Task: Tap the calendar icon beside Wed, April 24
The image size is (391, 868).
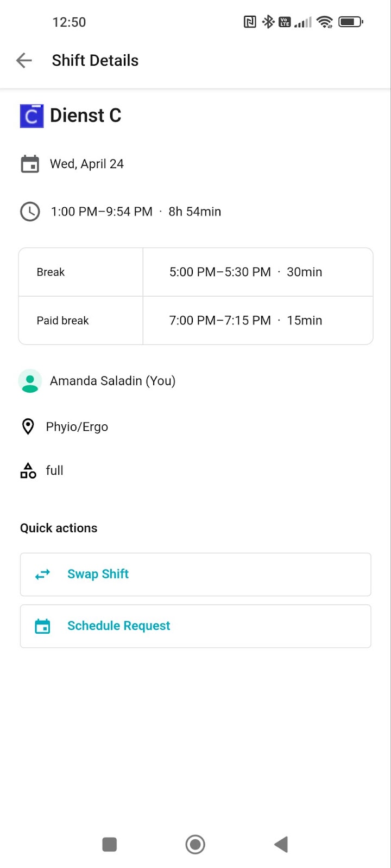Action: click(30, 164)
